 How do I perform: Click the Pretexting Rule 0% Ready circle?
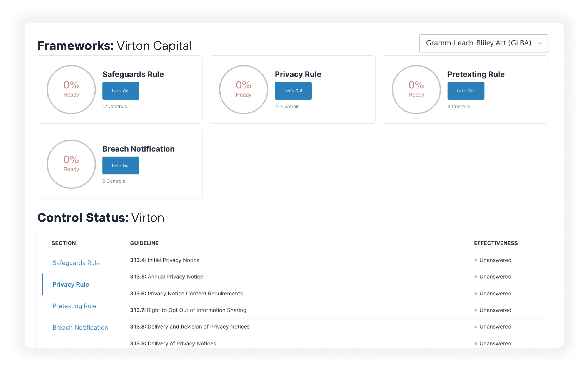pos(416,89)
